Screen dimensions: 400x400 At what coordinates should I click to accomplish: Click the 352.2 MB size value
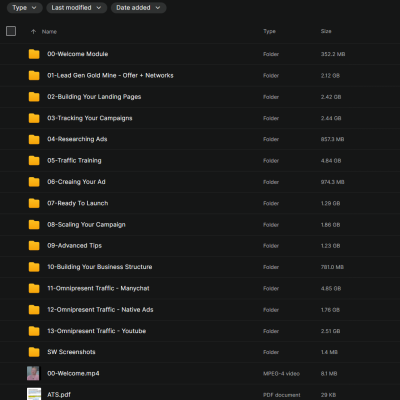click(333, 54)
